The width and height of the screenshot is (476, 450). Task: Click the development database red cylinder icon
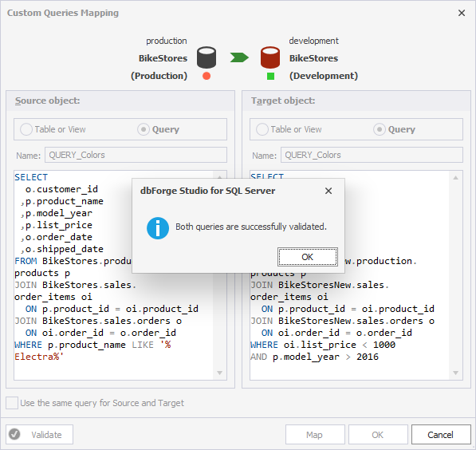pos(270,57)
